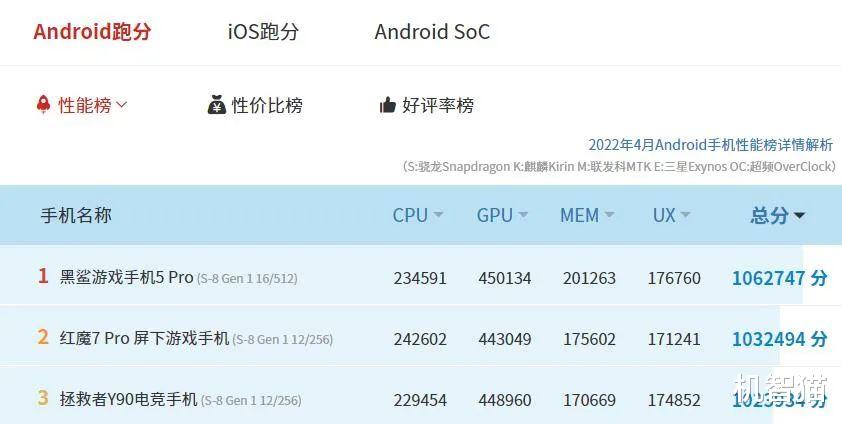Click the rank number 2 badge
The image size is (842, 424).
[43, 338]
